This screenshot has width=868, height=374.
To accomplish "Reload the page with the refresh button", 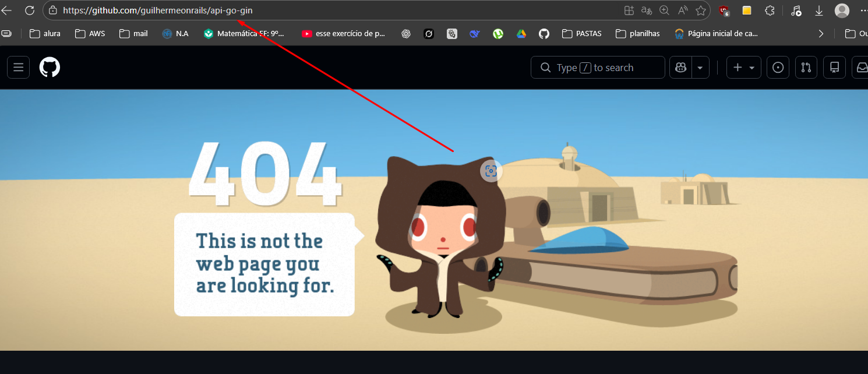I will 29,10.
